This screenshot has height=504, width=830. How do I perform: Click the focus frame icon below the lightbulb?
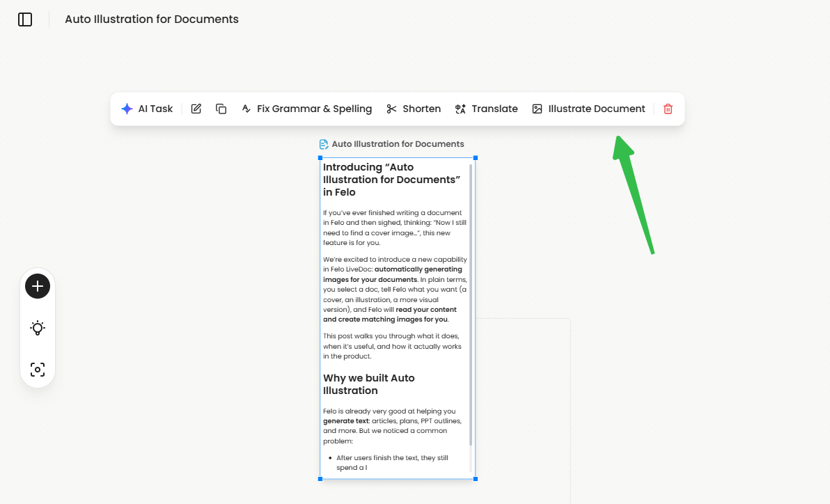click(x=37, y=369)
